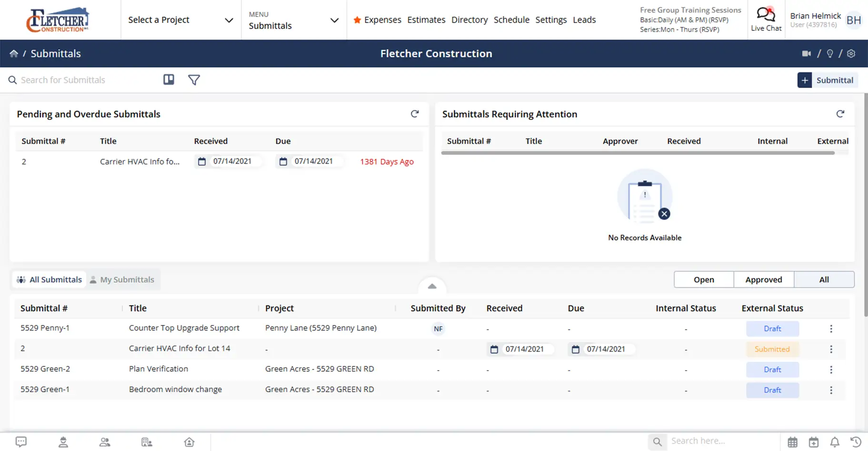
Task: Focus the Search for Submittals field
Action: pos(81,80)
